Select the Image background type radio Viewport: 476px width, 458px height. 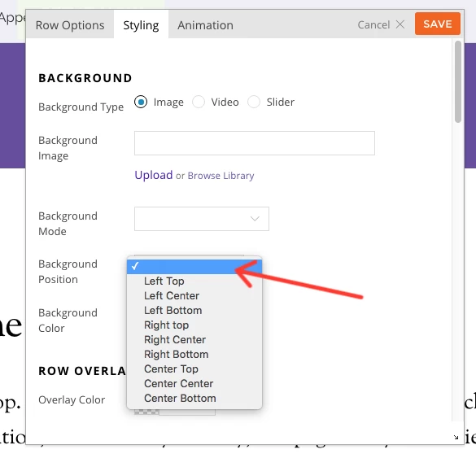coord(141,102)
